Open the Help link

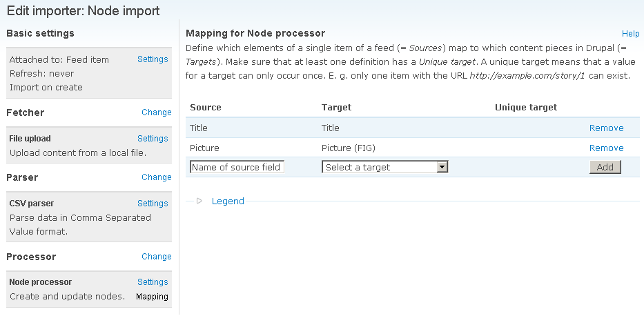point(630,34)
